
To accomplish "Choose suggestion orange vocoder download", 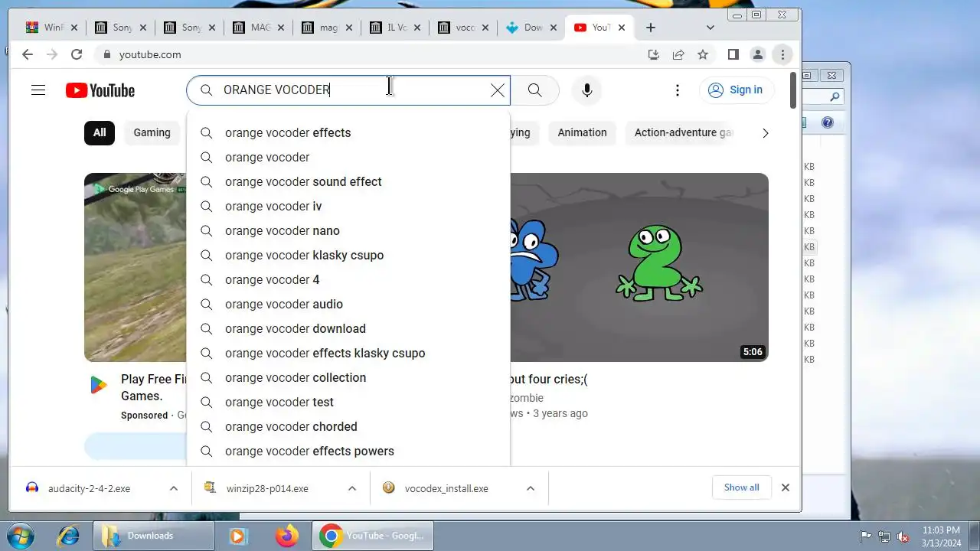I will click(348, 328).
